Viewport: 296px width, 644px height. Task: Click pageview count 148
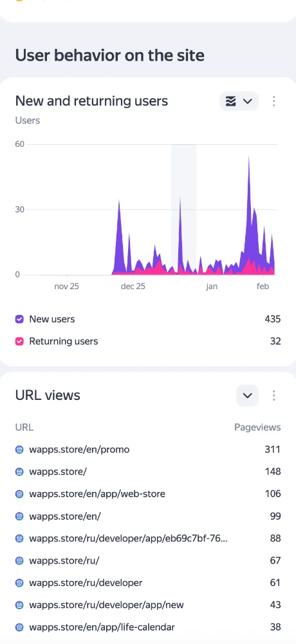(x=273, y=472)
